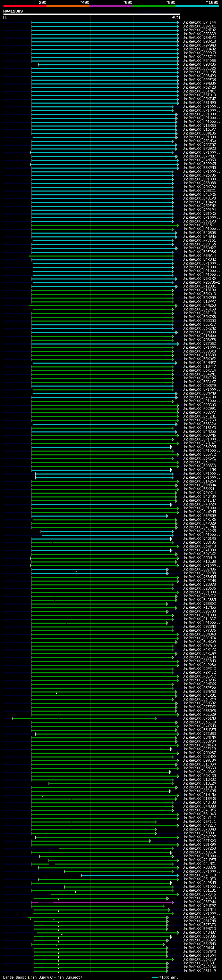The width and height of the screenshot is (222, 980).
Task: Select the UniRef100_O96788 label
Action: point(199,612)
